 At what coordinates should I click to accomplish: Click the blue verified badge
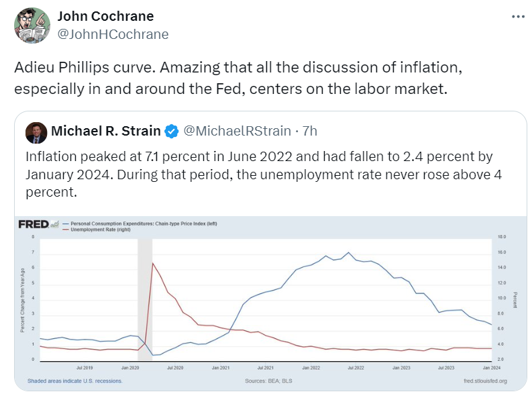(x=171, y=130)
